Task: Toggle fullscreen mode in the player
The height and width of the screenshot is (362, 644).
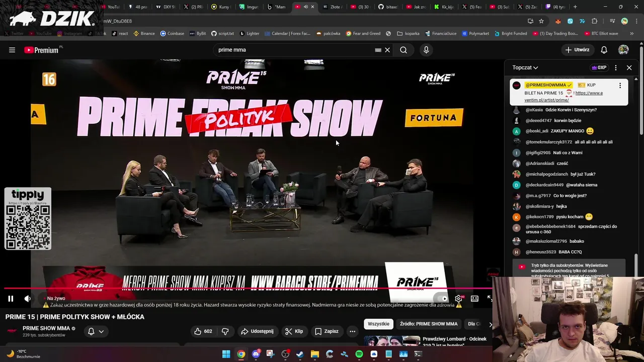Action: [490, 299]
